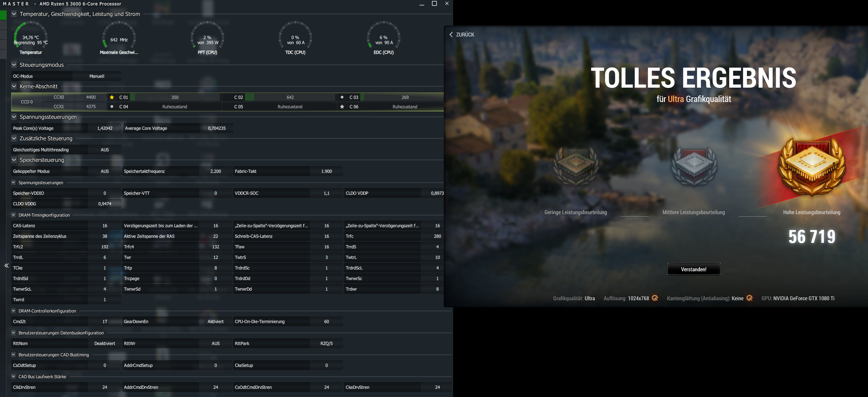868x397 pixels.
Task: Click the gear icon next to Kantenglättung Keine
Action: click(749, 298)
